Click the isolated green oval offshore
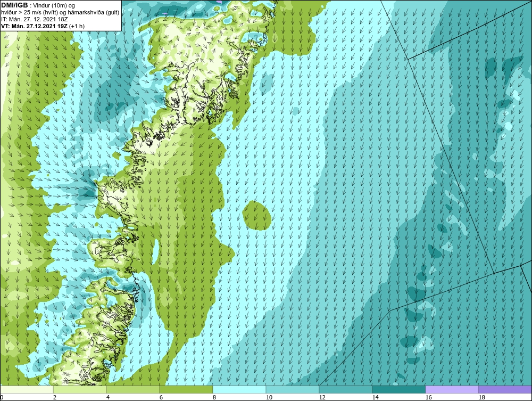 coord(257,215)
